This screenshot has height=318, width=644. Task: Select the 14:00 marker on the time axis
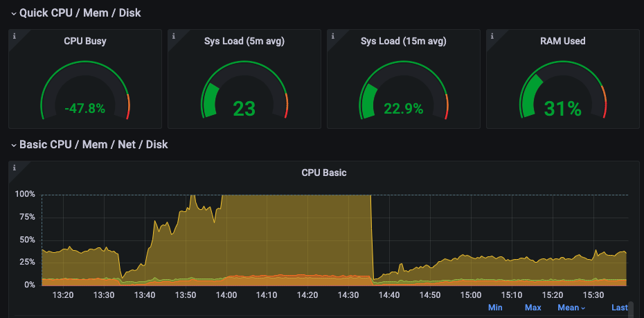tap(226, 295)
